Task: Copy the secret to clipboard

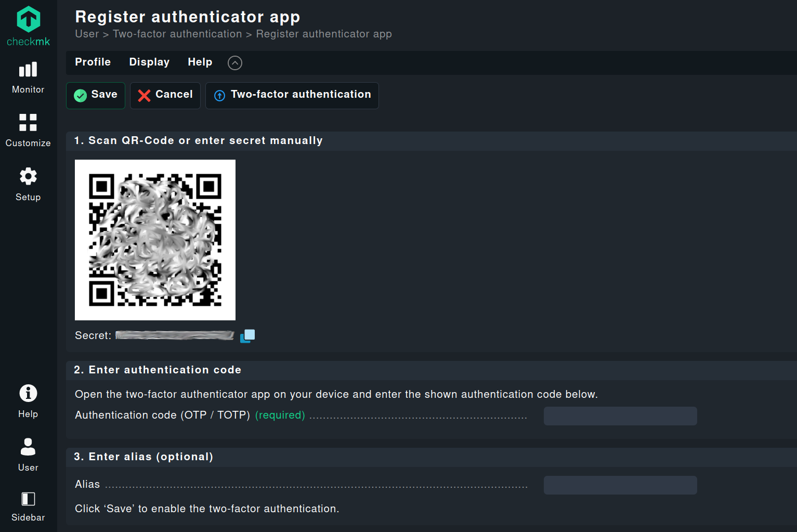Action: click(x=247, y=336)
